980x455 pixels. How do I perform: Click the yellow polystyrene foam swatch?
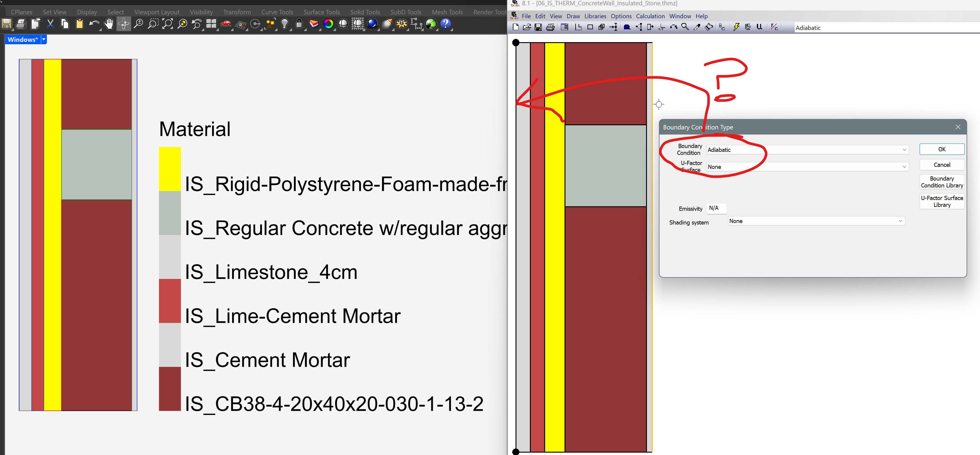170,169
